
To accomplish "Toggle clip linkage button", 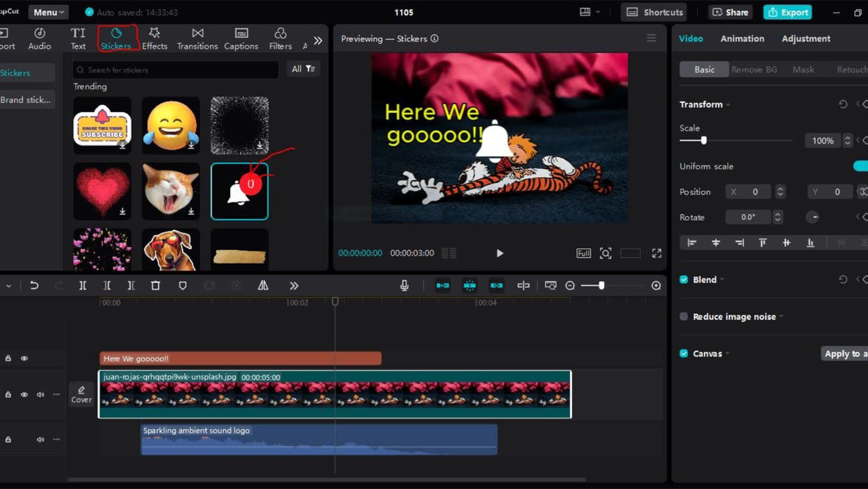I will pyautogui.click(x=496, y=286).
